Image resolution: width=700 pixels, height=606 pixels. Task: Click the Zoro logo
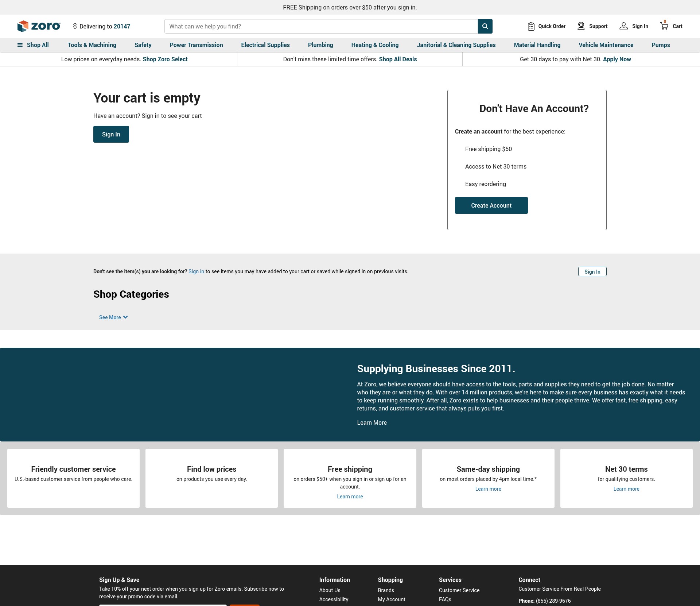click(39, 26)
